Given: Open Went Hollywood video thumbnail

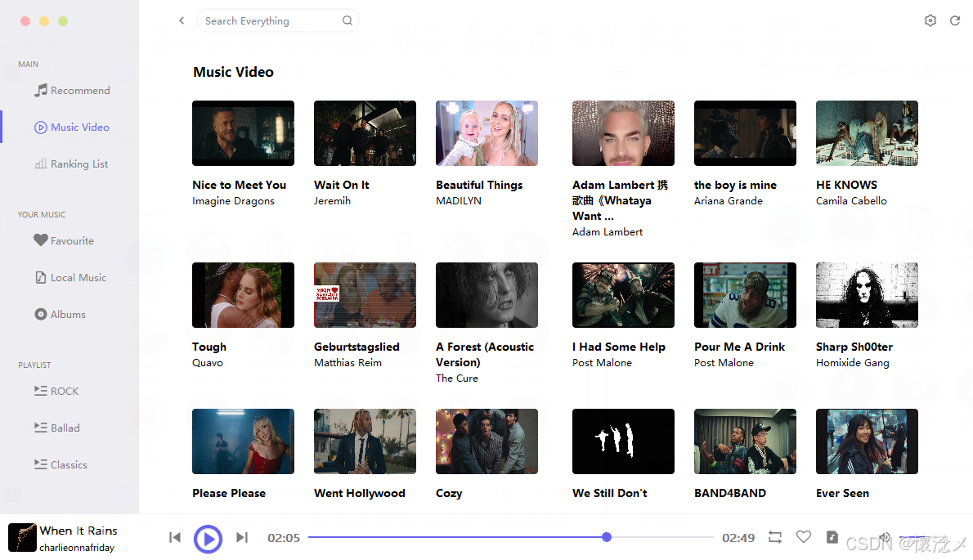Looking at the screenshot, I should click(x=365, y=441).
